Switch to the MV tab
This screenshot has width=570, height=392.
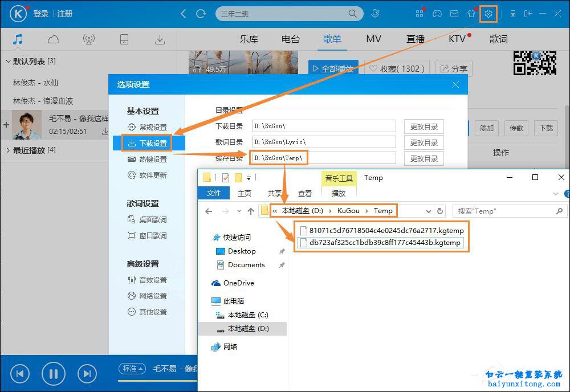(x=373, y=39)
